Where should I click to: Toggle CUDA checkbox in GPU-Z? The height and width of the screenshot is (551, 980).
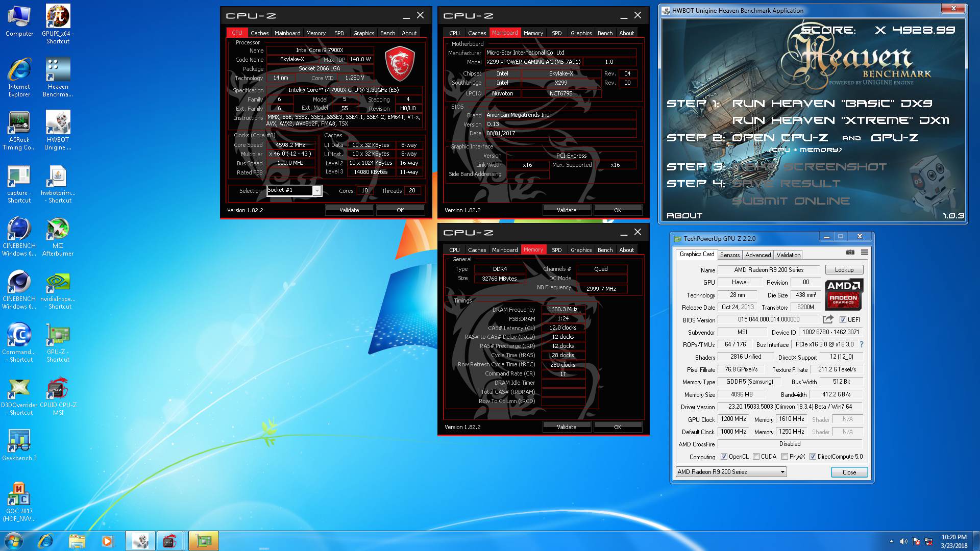(756, 457)
